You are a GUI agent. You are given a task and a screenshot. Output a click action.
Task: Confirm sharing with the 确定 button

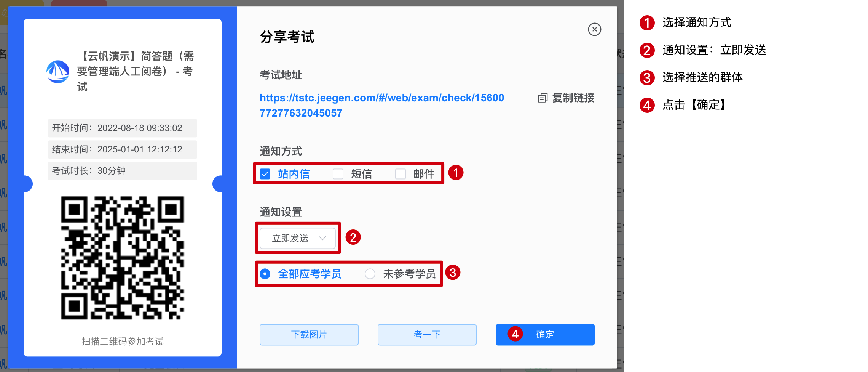coord(545,335)
